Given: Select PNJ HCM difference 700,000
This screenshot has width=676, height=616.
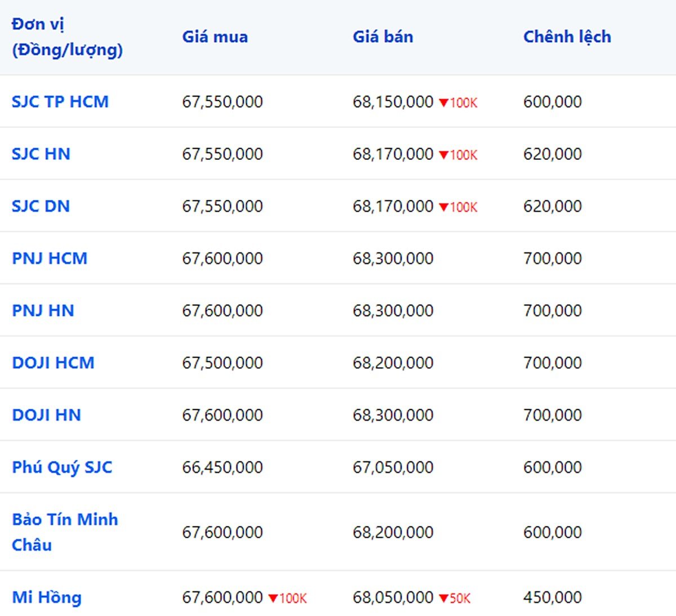Looking at the screenshot, I should [x=553, y=258].
